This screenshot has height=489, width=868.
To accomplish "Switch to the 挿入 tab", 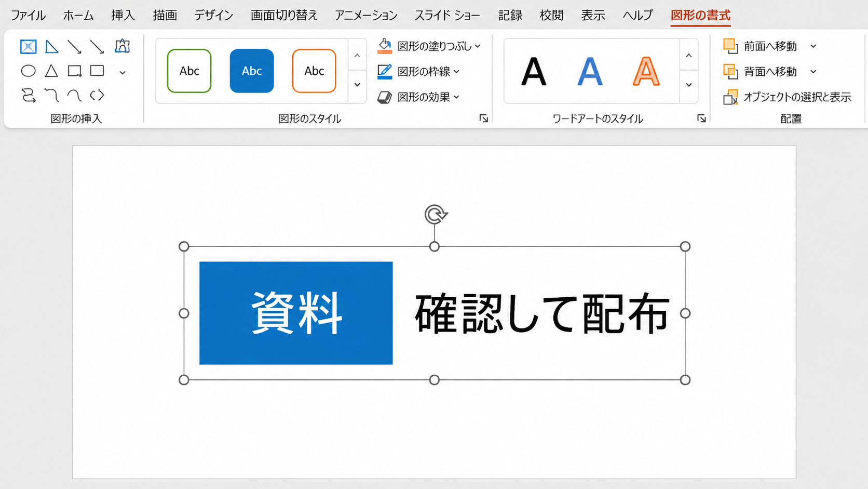I will pos(123,16).
